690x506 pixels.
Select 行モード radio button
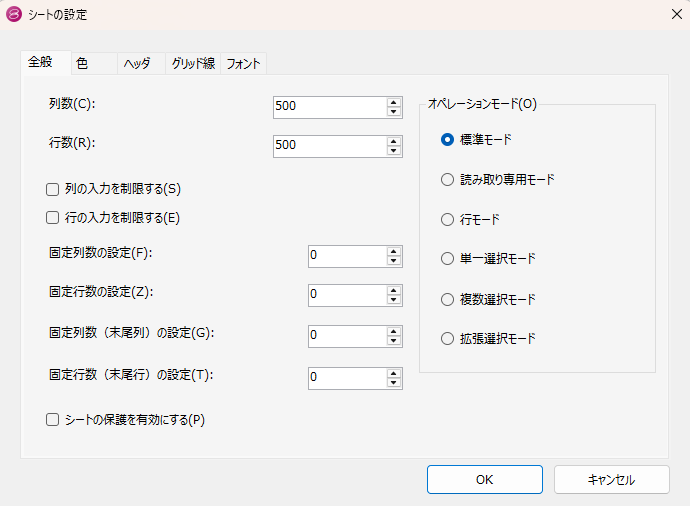coord(447,220)
